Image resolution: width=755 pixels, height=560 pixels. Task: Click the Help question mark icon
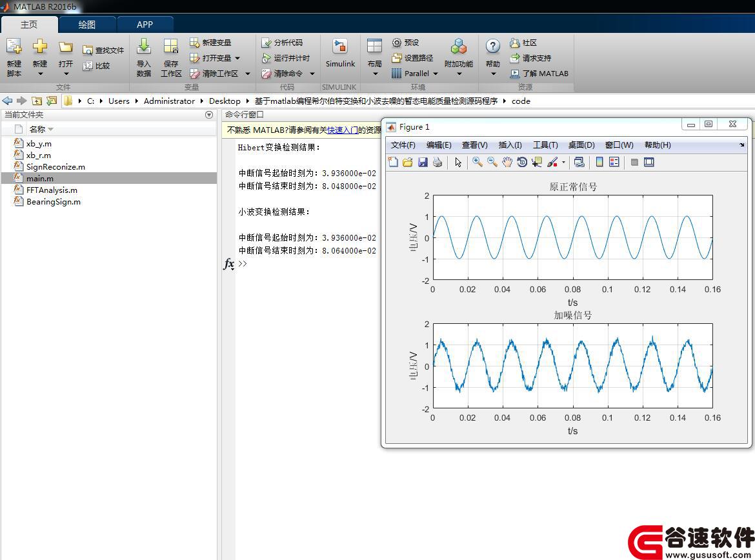pos(492,46)
